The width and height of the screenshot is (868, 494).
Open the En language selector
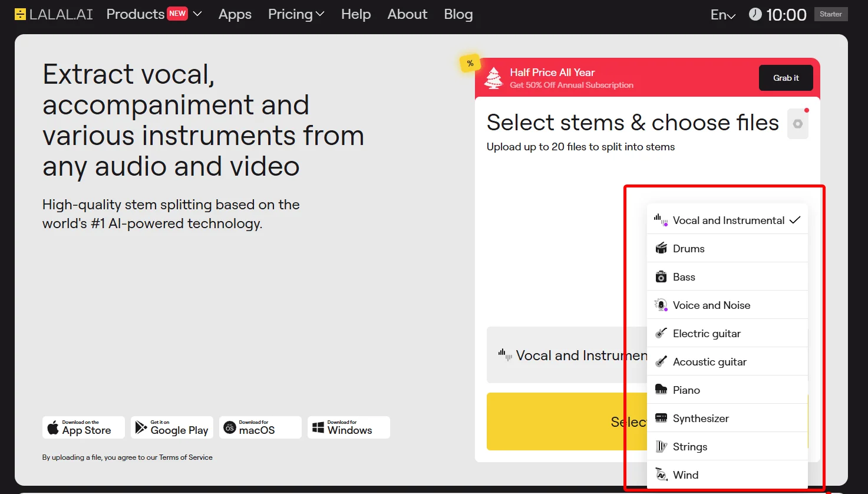[723, 15]
